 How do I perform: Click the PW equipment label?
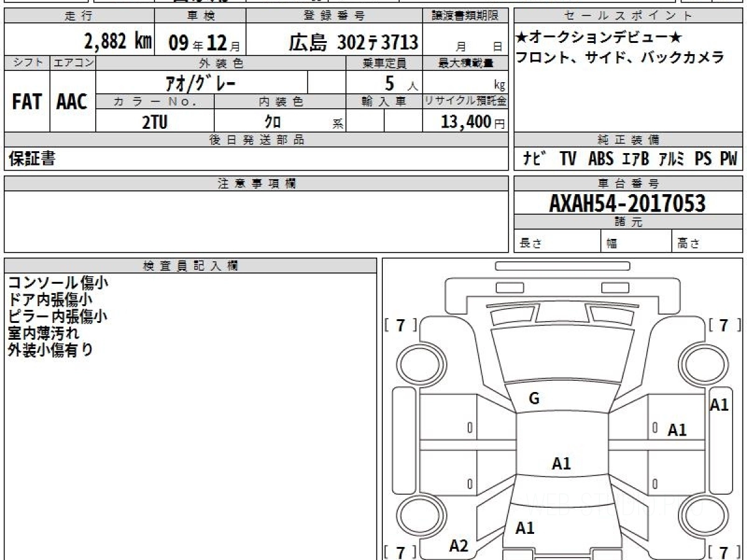point(728,159)
